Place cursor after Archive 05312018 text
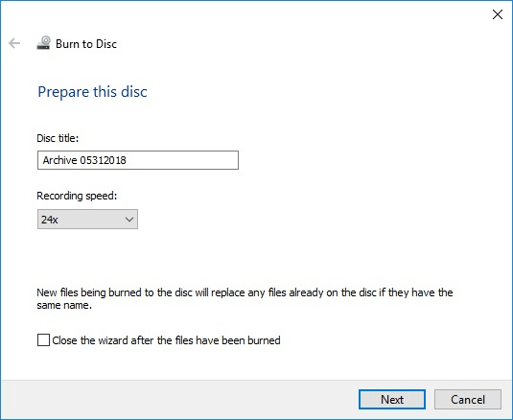This screenshot has height=420, width=513. click(x=127, y=160)
